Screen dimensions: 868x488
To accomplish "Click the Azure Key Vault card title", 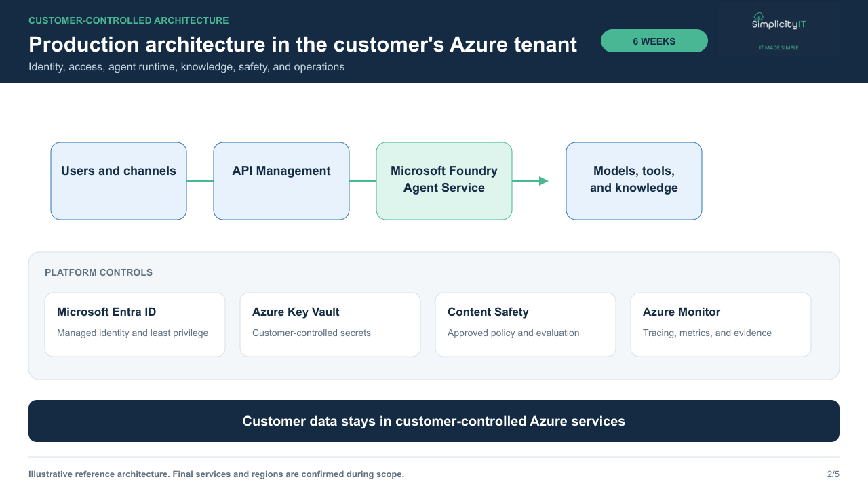I will [x=296, y=312].
